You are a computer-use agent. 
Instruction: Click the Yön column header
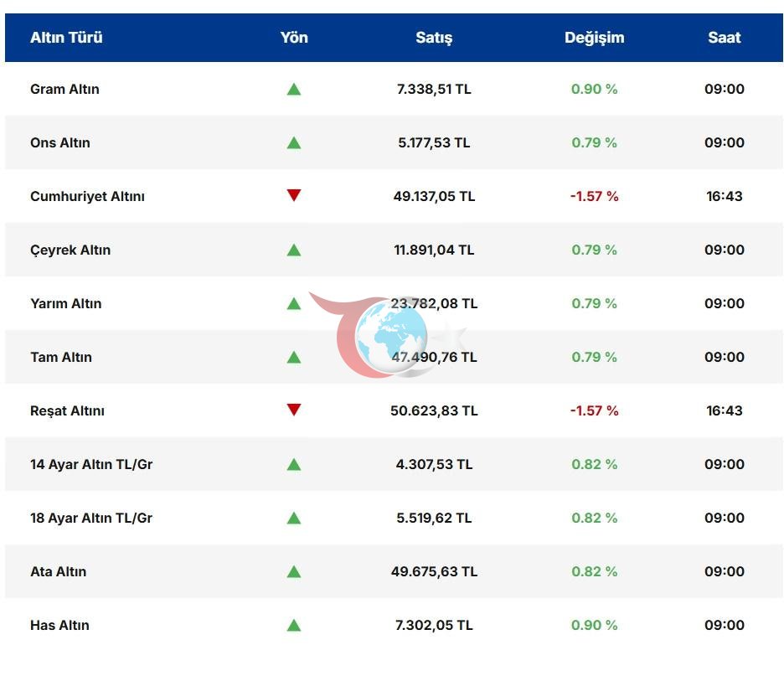click(294, 38)
